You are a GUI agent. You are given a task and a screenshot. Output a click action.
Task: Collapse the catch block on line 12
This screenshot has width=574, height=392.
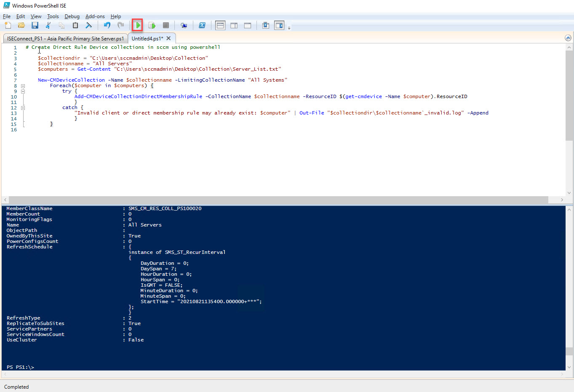[x=23, y=108]
